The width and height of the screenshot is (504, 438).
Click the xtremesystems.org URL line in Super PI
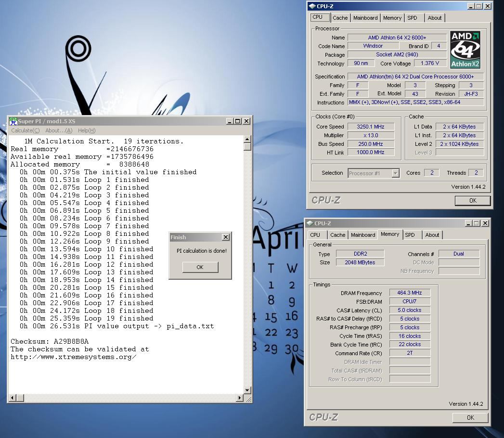[x=74, y=357]
